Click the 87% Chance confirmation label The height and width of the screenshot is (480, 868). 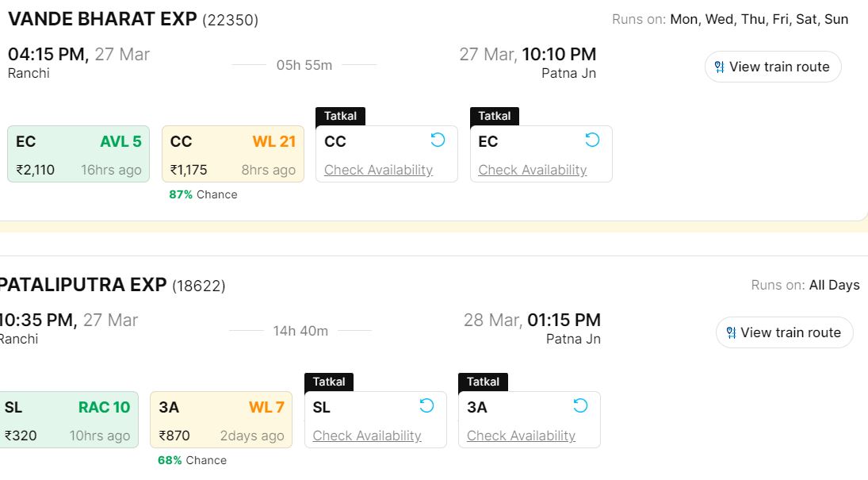click(x=203, y=194)
